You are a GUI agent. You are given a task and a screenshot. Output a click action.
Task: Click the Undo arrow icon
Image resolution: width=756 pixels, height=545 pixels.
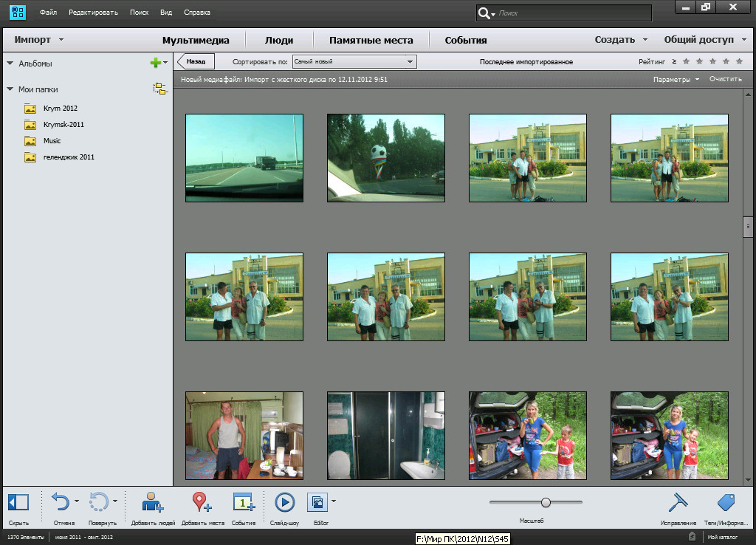61,503
